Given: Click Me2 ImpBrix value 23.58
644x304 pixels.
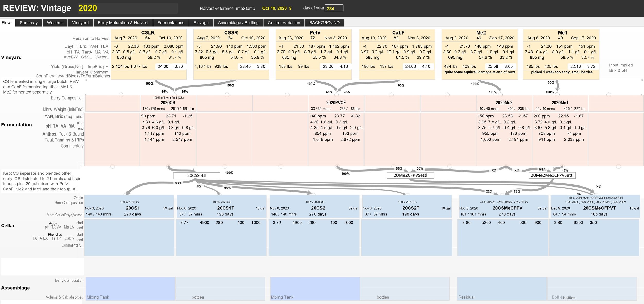Looking at the screenshot, I should (x=493, y=66).
